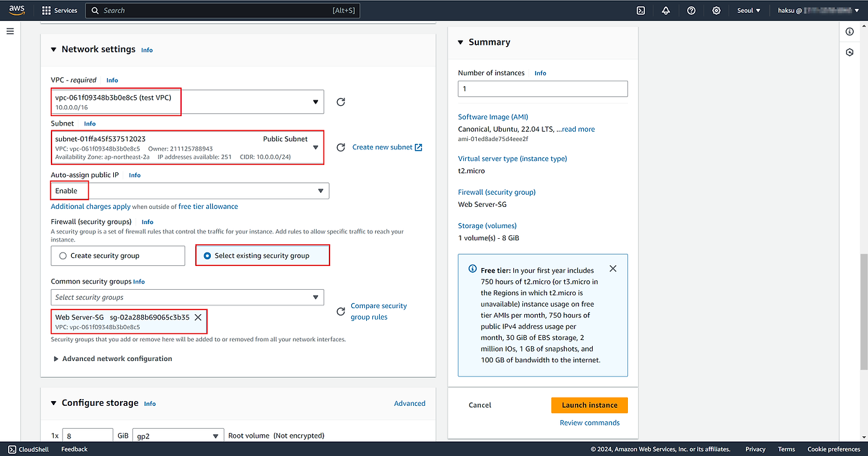Viewport: 868px width, 456px height.
Task: Open the Auto-assign public IP dropdown
Action: point(190,191)
